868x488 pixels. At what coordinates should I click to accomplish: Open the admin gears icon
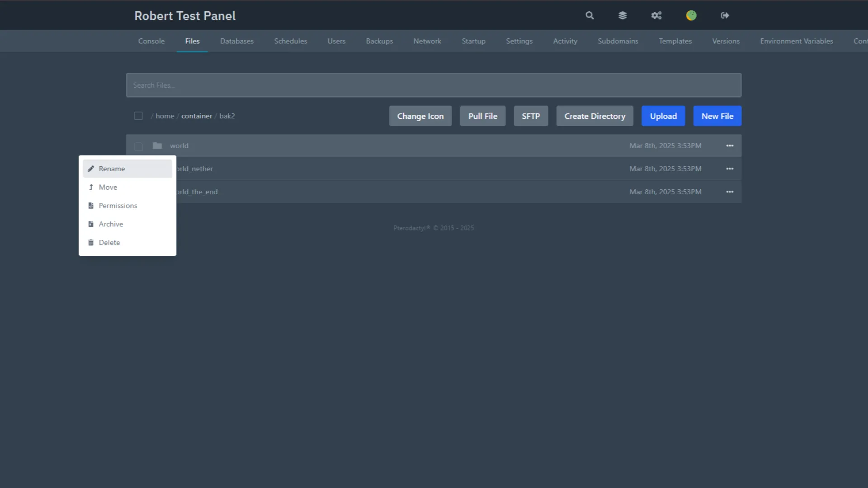coord(656,15)
